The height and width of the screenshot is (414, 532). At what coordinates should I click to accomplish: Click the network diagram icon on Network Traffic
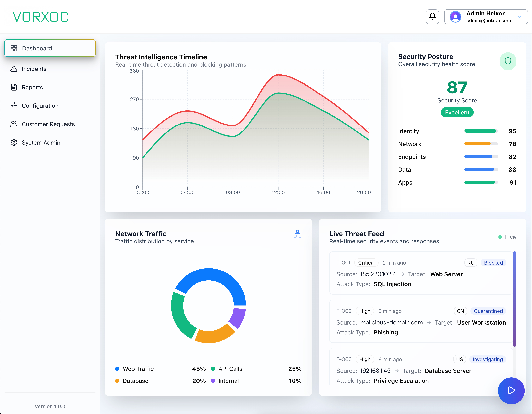pos(297,234)
